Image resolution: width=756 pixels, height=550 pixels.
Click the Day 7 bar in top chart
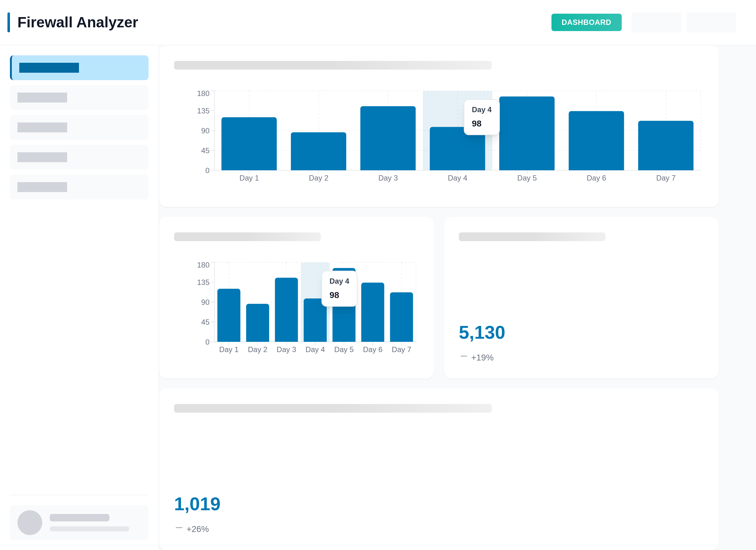point(665,145)
